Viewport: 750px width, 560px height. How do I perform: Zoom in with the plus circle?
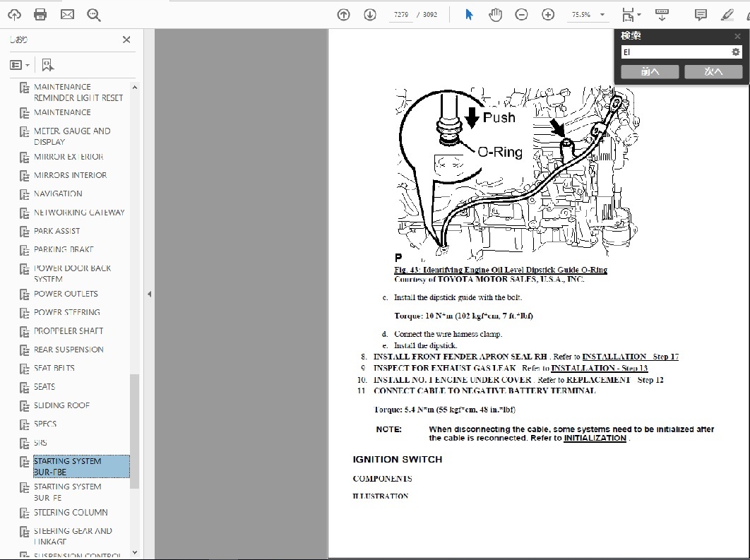tap(548, 15)
